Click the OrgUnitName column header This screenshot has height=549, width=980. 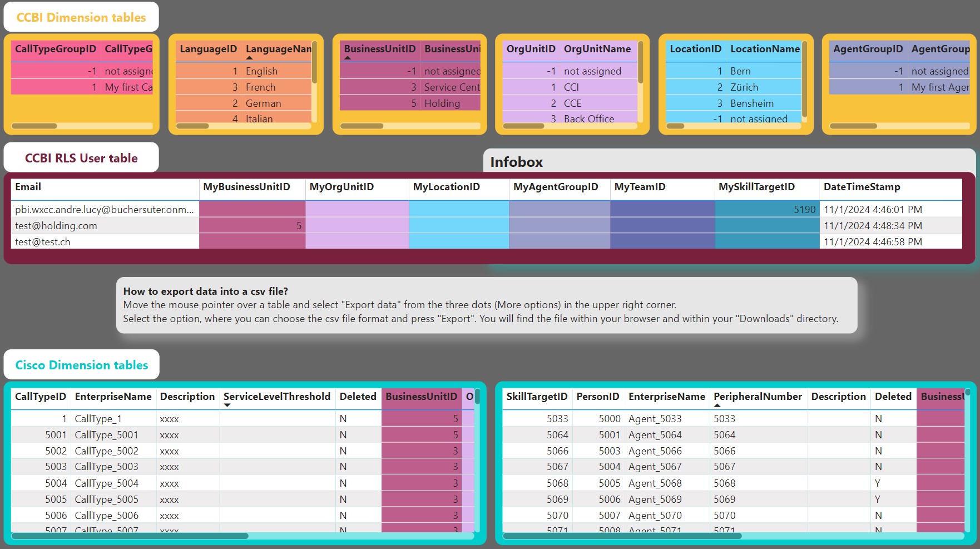coord(597,49)
